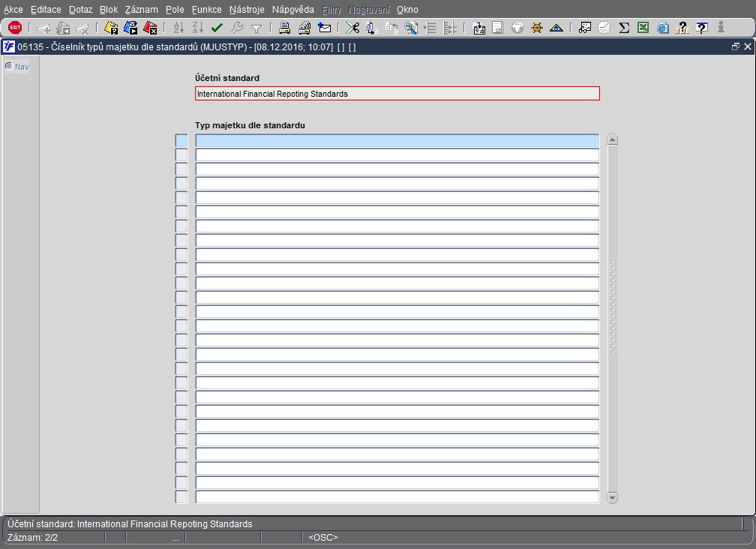The width and height of the screenshot is (756, 549).
Task: Open the Nástroje menu
Action: click(247, 10)
